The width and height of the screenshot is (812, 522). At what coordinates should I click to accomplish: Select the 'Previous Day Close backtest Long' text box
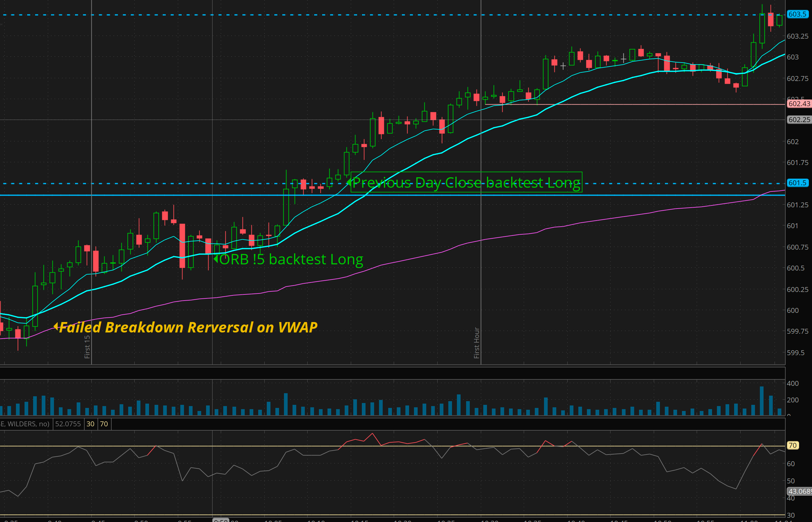coord(466,182)
